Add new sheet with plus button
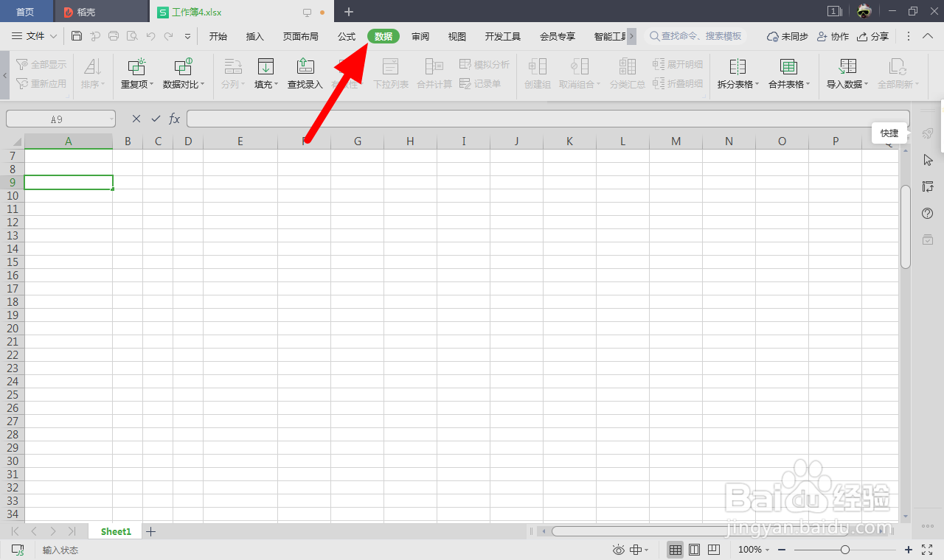Image resolution: width=944 pixels, height=560 pixels. (x=150, y=531)
